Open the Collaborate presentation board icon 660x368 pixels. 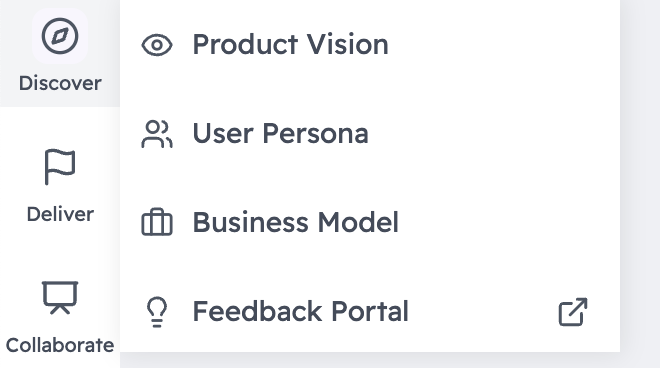coord(60,297)
